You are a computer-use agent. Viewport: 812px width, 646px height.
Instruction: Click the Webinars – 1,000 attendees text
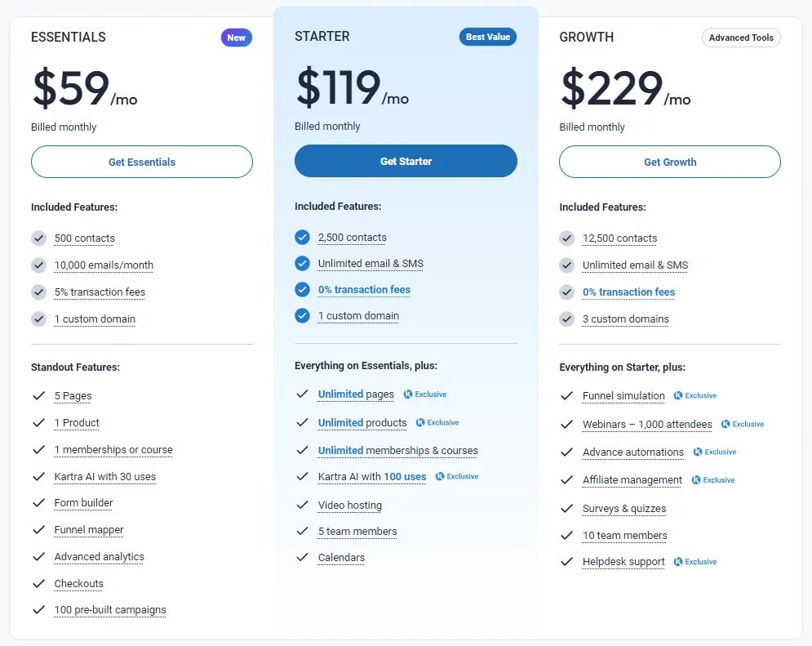pos(646,425)
